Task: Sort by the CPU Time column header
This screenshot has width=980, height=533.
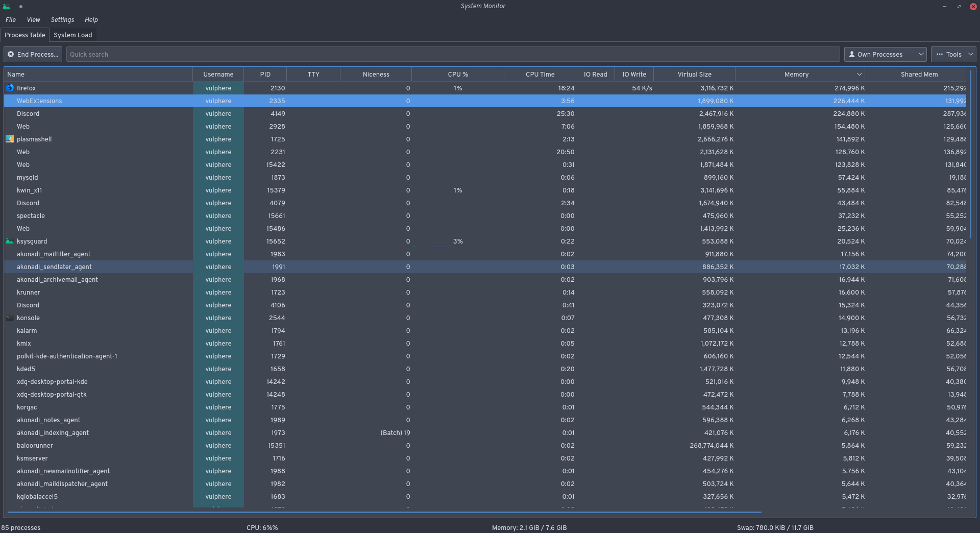Action: coord(540,74)
